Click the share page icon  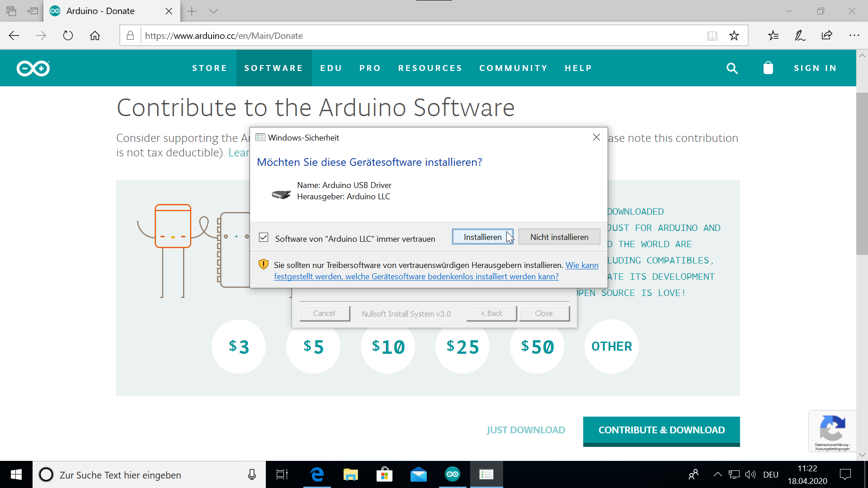(827, 35)
